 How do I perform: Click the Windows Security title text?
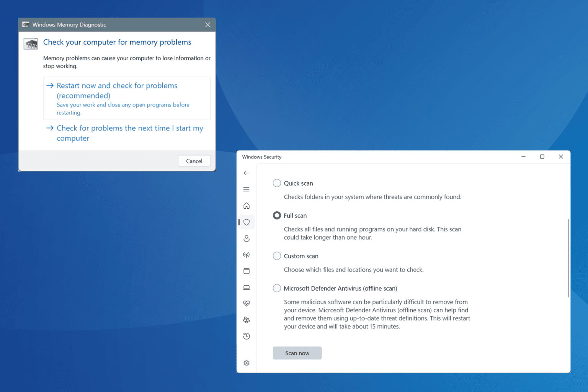(x=262, y=157)
